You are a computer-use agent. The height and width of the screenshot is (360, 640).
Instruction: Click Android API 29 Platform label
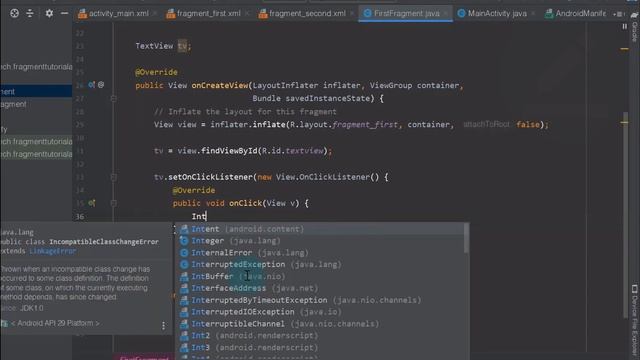(55, 323)
